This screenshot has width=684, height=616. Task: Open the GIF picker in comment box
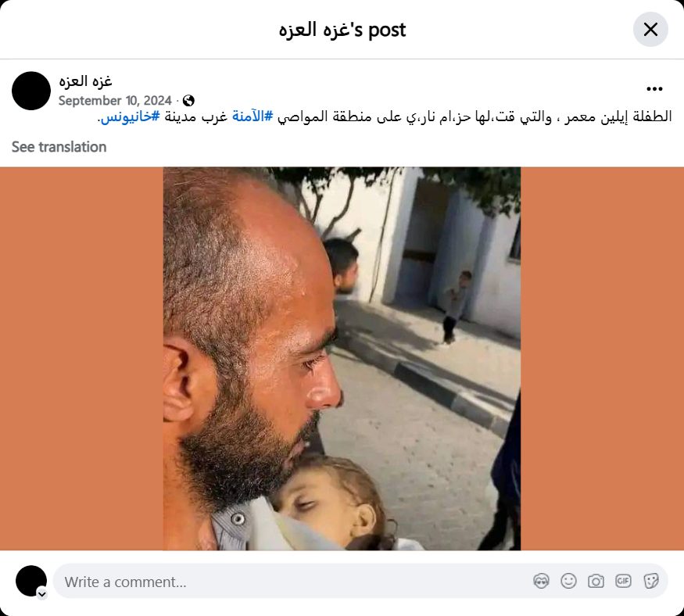point(623,581)
